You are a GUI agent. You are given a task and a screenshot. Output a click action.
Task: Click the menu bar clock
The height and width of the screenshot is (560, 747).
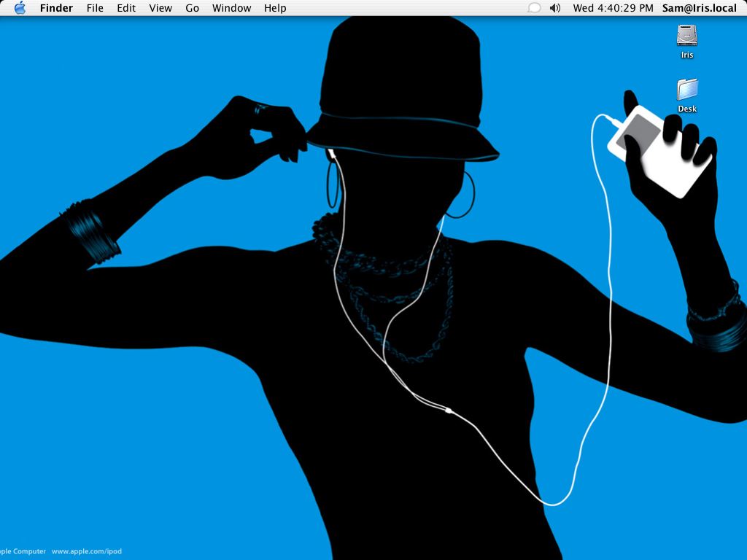tap(613, 8)
